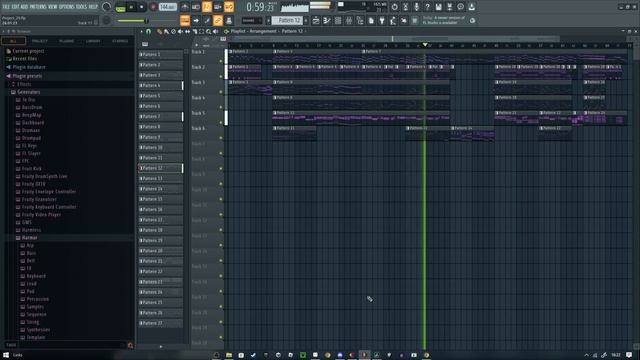The width and height of the screenshot is (640, 360).
Task: Toggle wait-for-input icon
Action: click(x=196, y=7)
